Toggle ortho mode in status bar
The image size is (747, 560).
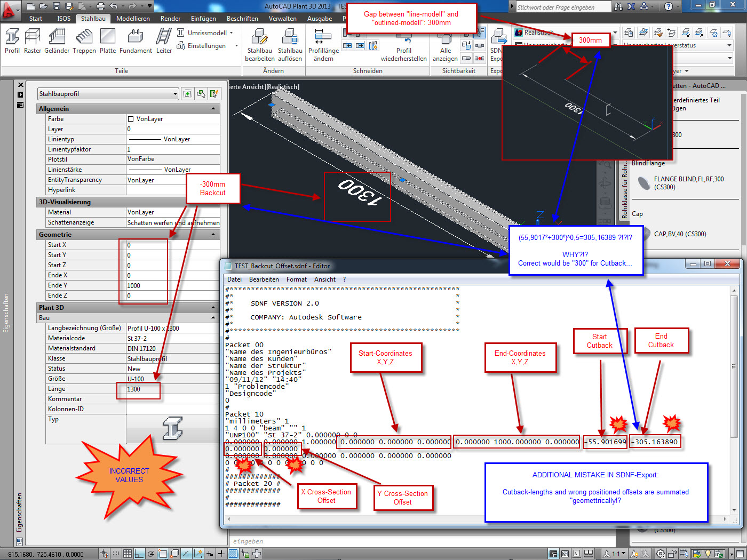tap(139, 554)
